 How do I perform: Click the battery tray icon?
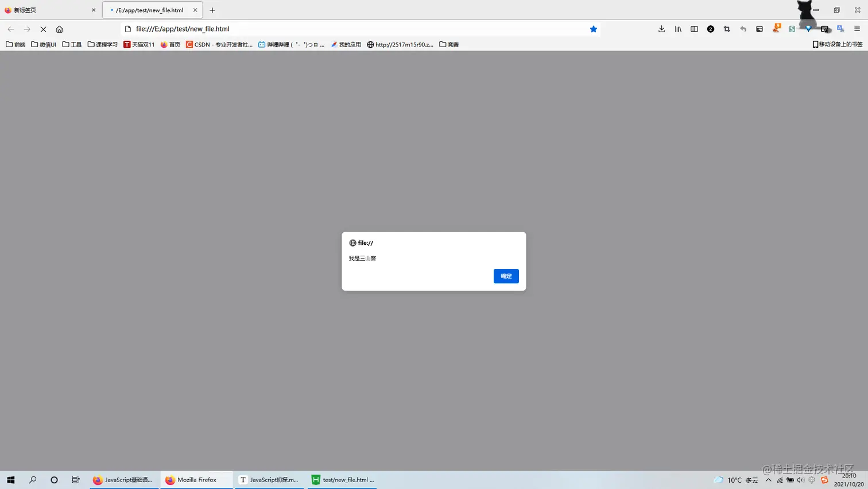(790, 480)
